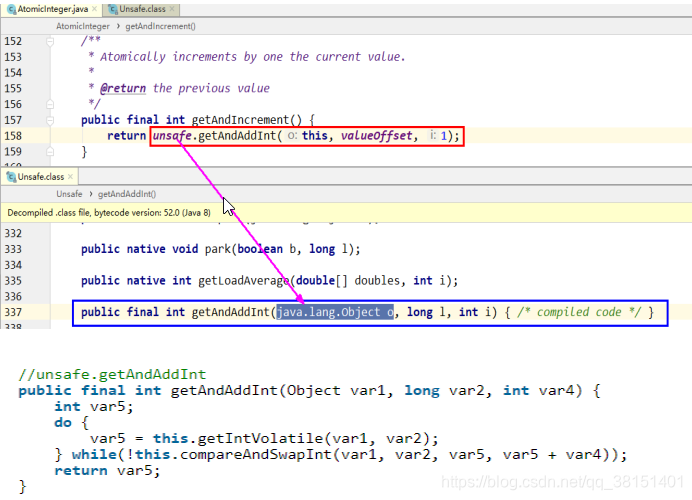Click the getAndAddInt declaration on line 337

point(230,312)
